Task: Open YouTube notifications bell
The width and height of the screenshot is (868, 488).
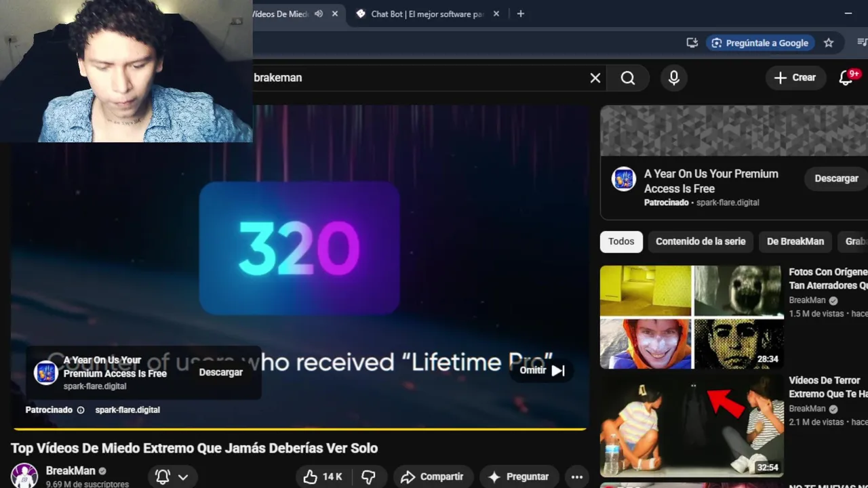Action: point(846,78)
